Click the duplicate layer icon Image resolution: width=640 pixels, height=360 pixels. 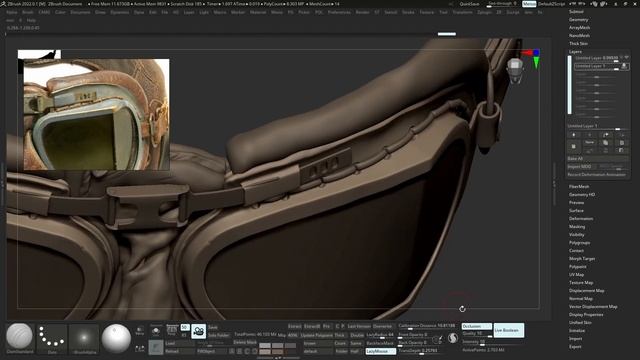pos(605,142)
